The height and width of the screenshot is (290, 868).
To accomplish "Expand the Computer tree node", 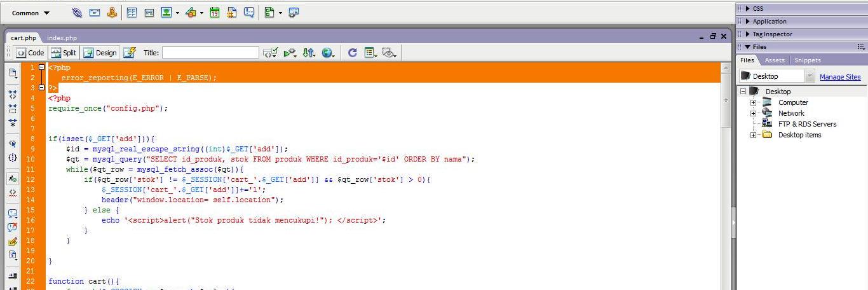I will point(753,102).
